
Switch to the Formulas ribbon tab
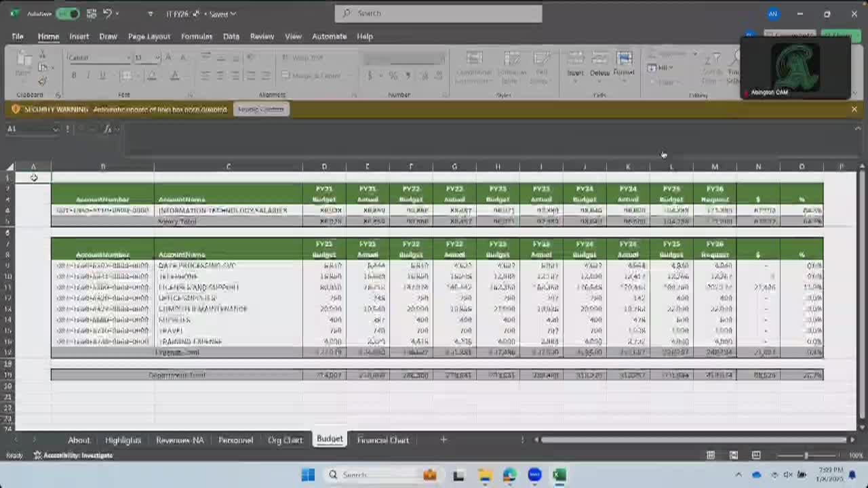click(x=197, y=36)
